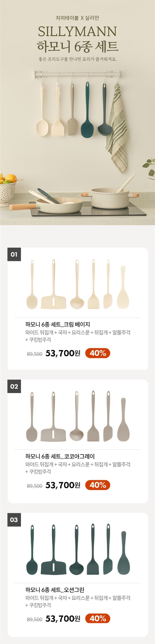This screenshot has width=155, height=644.
Task: Open 하모니 6종 세트_크림 베이지 product title
Action: pos(57,324)
